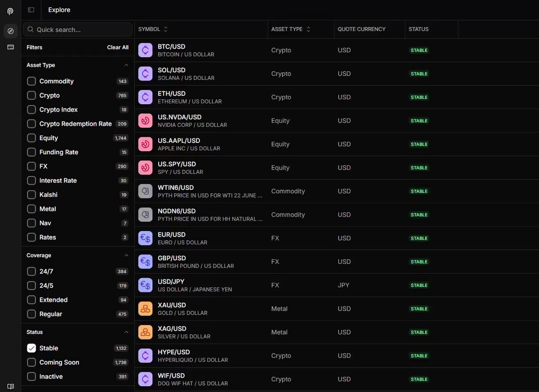This screenshot has height=392, width=539.
Task: Click the US.NVDA/USD equity icon
Action: 145,120
